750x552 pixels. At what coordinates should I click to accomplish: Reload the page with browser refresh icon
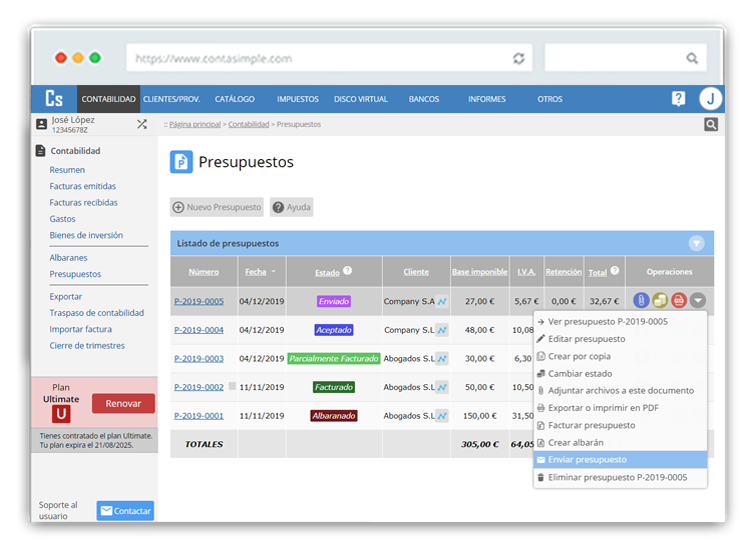pyautogui.click(x=518, y=59)
